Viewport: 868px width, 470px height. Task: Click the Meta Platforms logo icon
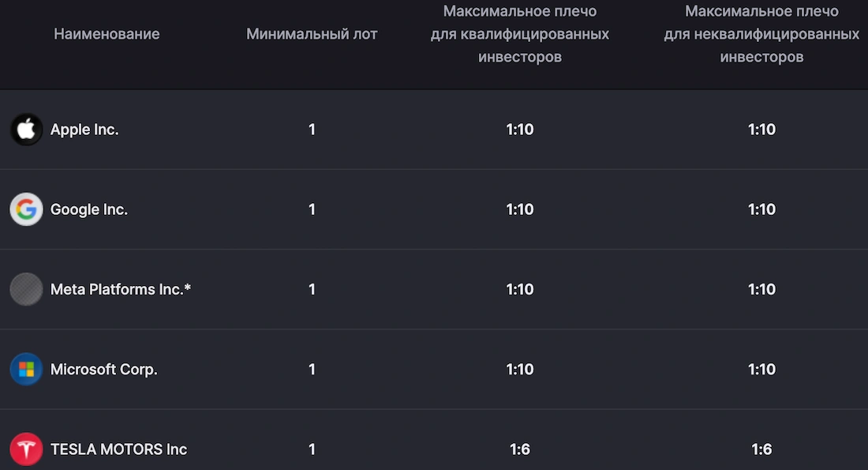26,289
